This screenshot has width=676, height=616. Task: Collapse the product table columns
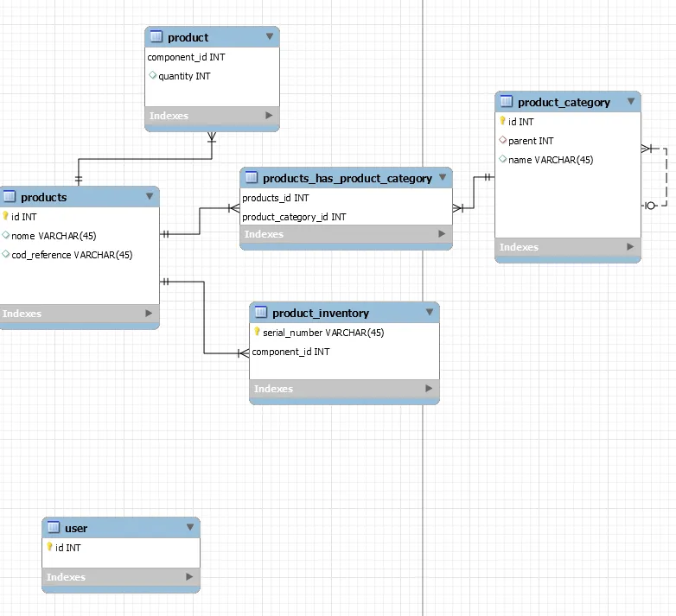tap(269, 37)
